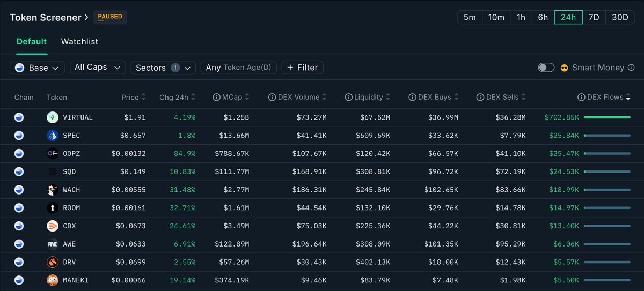Image resolution: width=644 pixels, height=291 pixels.
Task: Select the 5m timeframe
Action: click(470, 17)
